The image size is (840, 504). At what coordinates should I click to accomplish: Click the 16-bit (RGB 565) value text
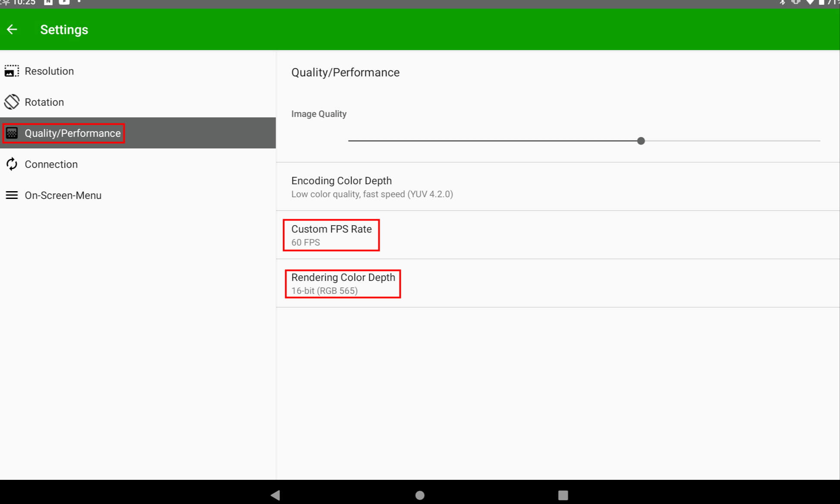tap(324, 291)
